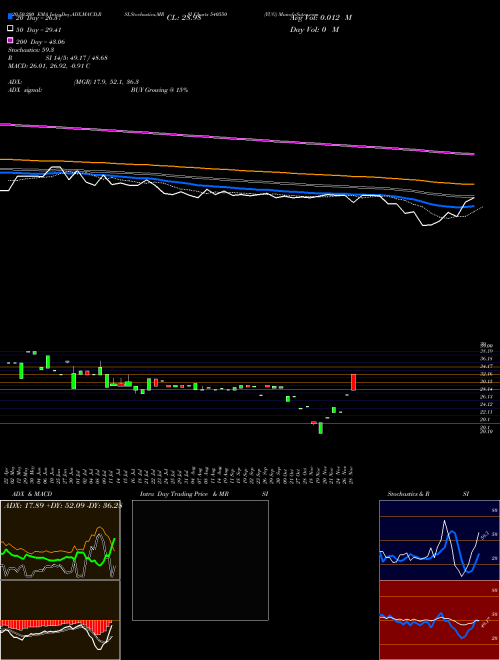Click the 'CL: 28.98' closing price label
Screen dimensions: 500x660
click(x=184, y=18)
